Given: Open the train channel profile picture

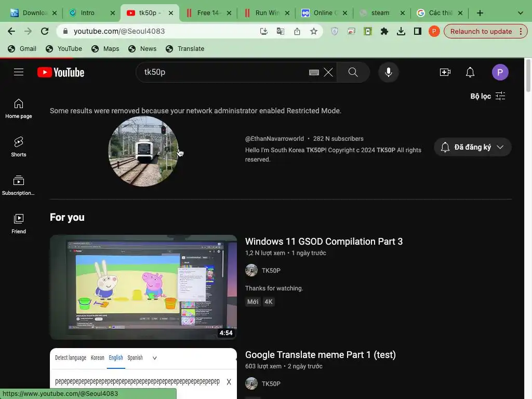Looking at the screenshot, I should pos(143,151).
